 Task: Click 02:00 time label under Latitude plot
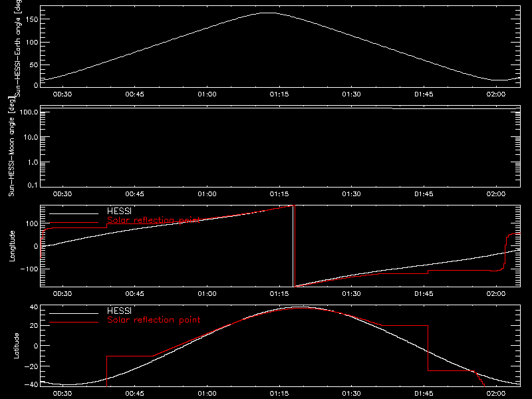pyautogui.click(x=496, y=394)
